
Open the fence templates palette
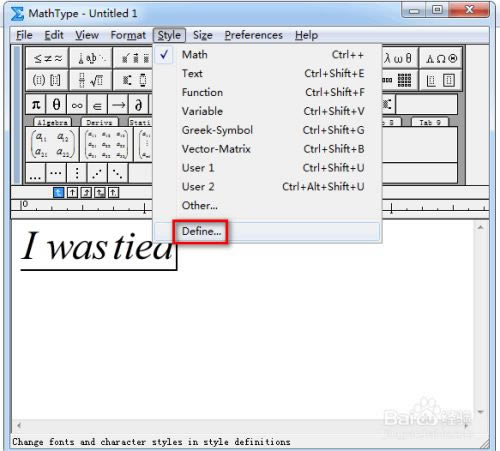[x=47, y=80]
